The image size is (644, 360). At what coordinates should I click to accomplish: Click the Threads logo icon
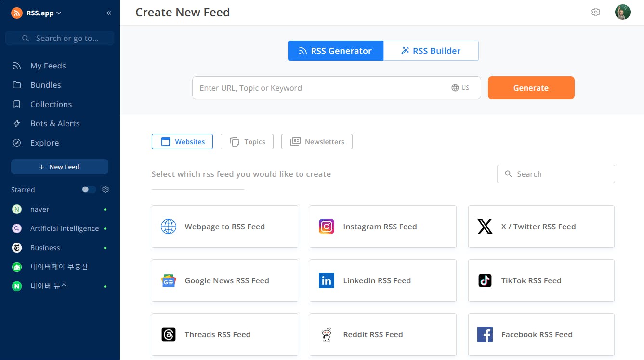pos(169,334)
